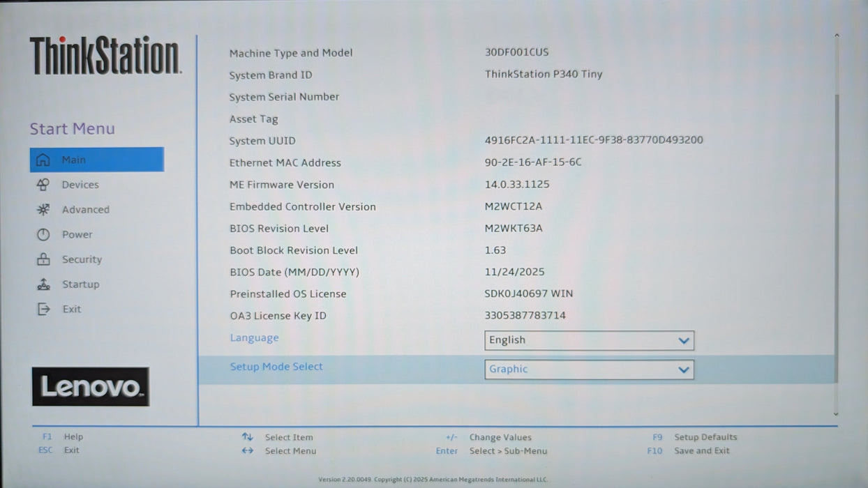Screen dimensions: 868x488
Task: Click the OA3 License Key ID label
Action: coord(278,316)
